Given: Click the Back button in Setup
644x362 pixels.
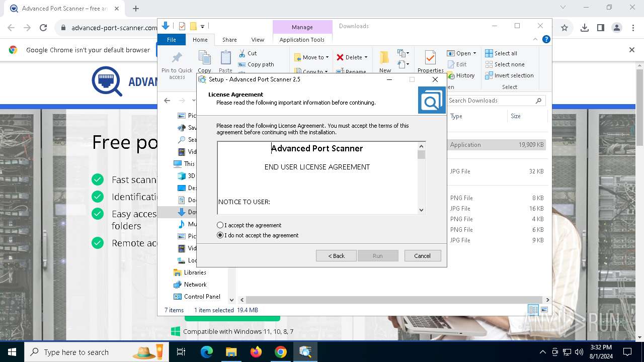Looking at the screenshot, I should point(336,256).
